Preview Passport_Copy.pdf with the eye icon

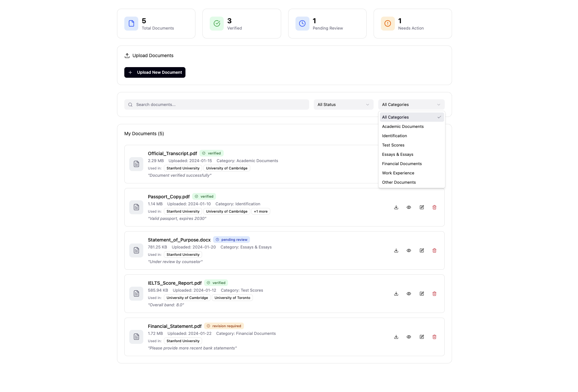(x=409, y=207)
